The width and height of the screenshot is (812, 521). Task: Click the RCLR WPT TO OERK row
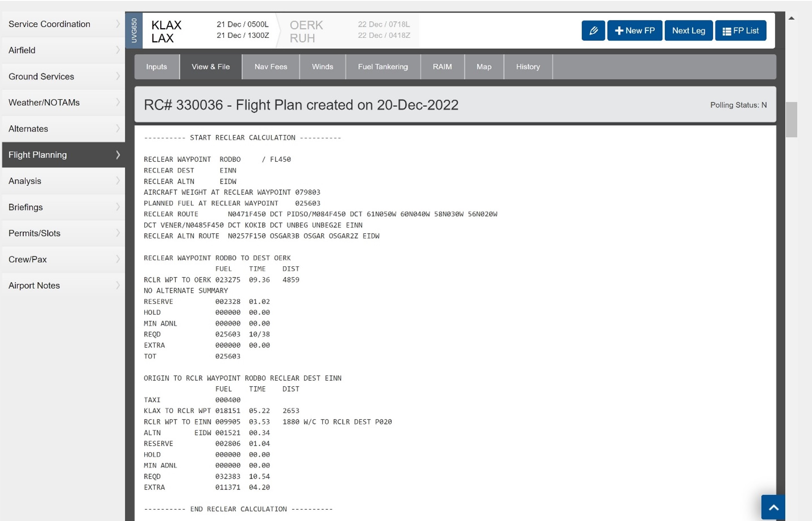(222, 280)
